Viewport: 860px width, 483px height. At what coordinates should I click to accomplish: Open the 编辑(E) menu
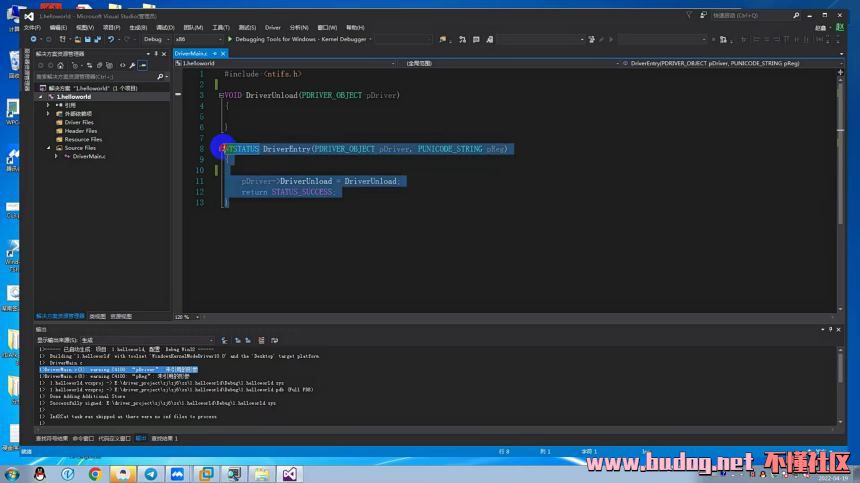(x=58, y=27)
